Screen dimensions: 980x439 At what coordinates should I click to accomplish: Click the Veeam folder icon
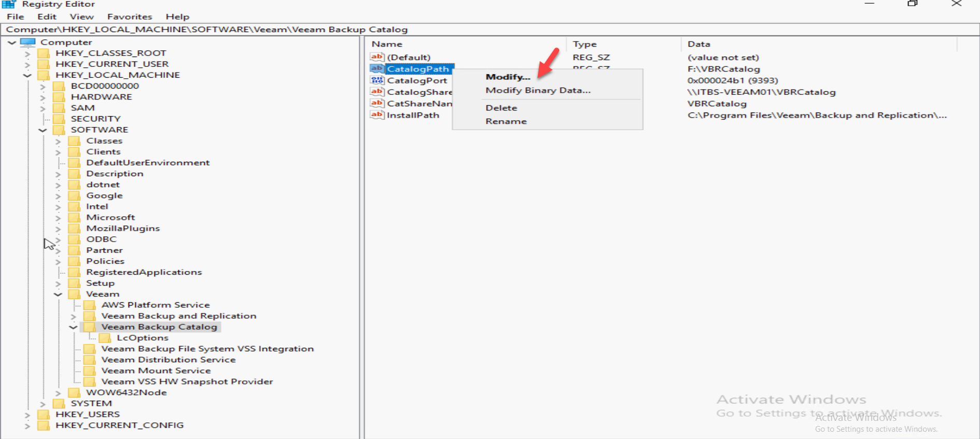pyautogui.click(x=75, y=294)
